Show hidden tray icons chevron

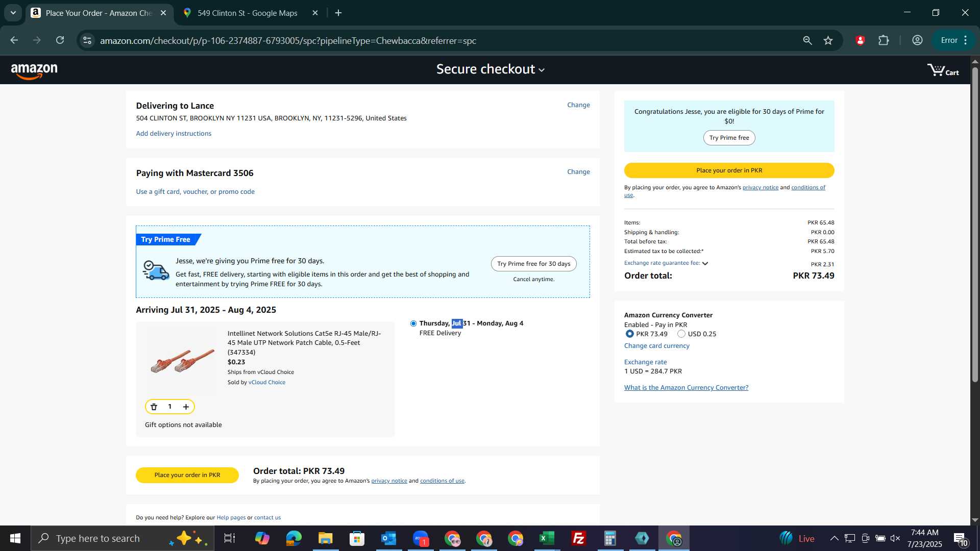834,538
